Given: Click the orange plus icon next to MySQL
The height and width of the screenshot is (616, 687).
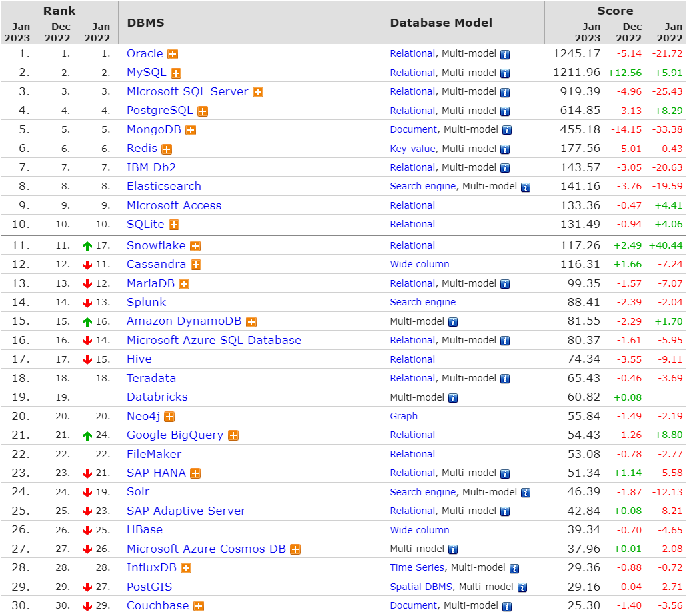Looking at the screenshot, I should tap(176, 73).
